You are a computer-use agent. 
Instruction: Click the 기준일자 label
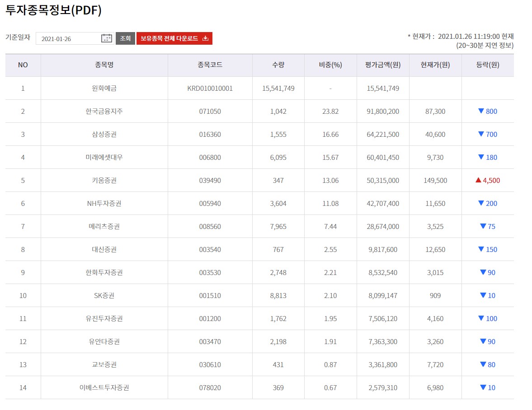18,37
